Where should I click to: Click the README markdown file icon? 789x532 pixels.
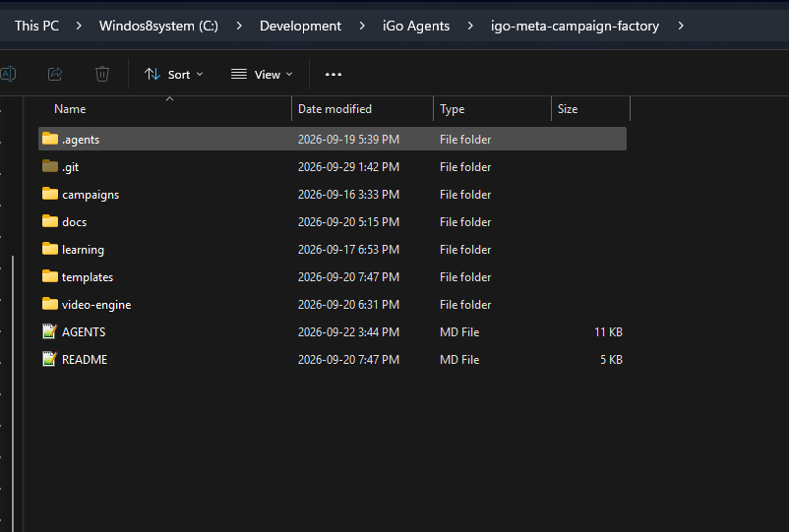pos(50,359)
